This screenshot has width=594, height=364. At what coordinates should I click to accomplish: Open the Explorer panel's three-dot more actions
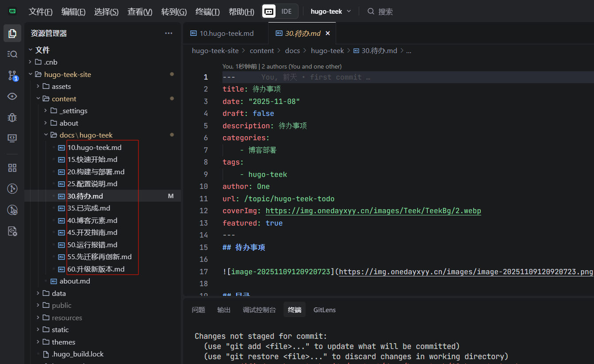pyautogui.click(x=169, y=33)
